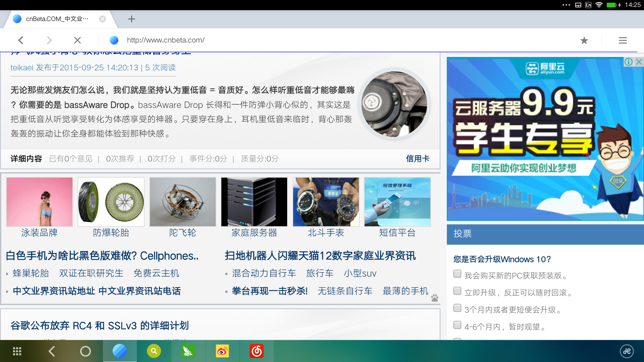Tap the home circle button in taskbar
644x362 pixels.
(x=86, y=351)
